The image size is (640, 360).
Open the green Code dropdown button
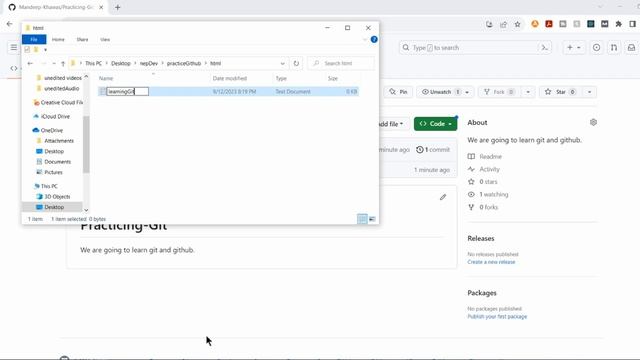point(436,124)
